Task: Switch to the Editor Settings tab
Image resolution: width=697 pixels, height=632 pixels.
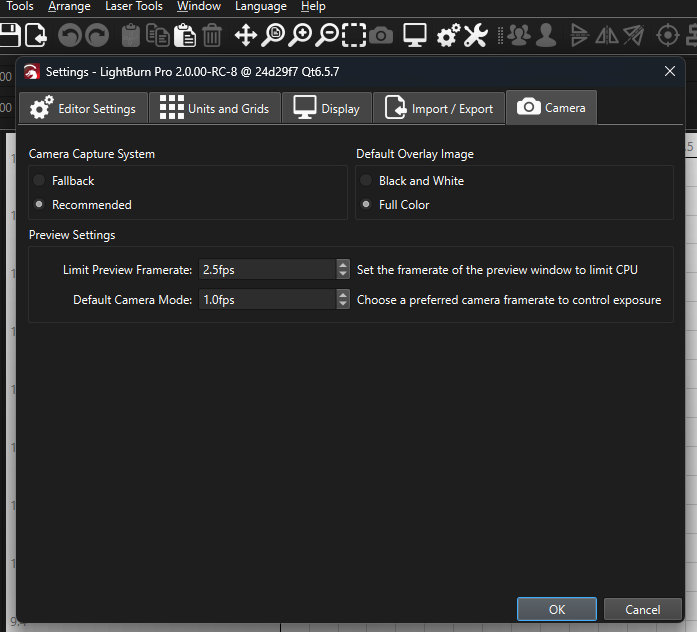Action: [x=83, y=108]
